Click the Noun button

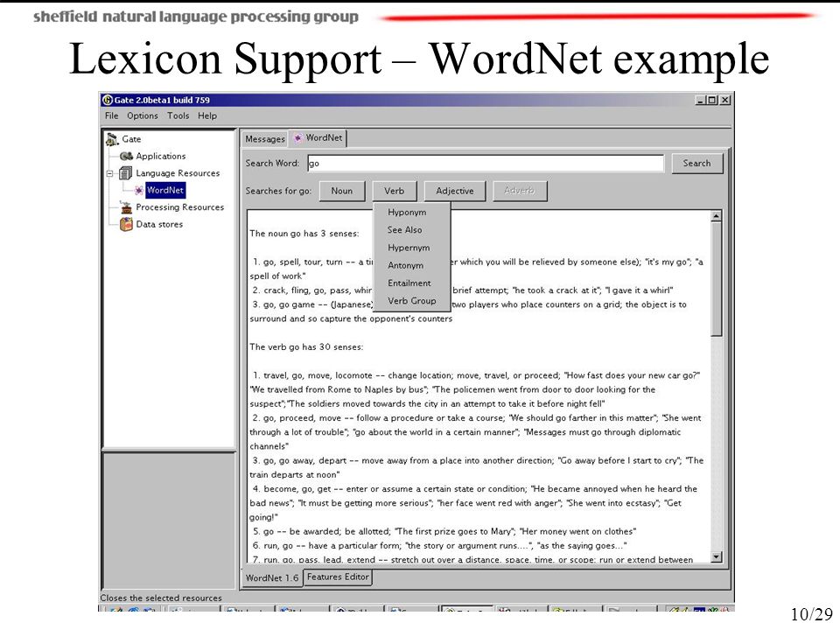point(342,191)
